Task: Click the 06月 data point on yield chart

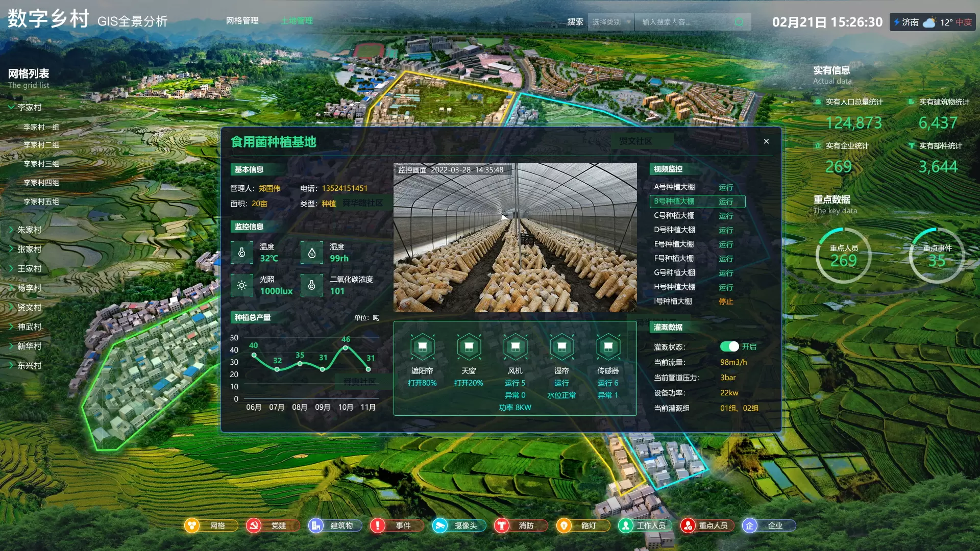Action: pyautogui.click(x=254, y=354)
